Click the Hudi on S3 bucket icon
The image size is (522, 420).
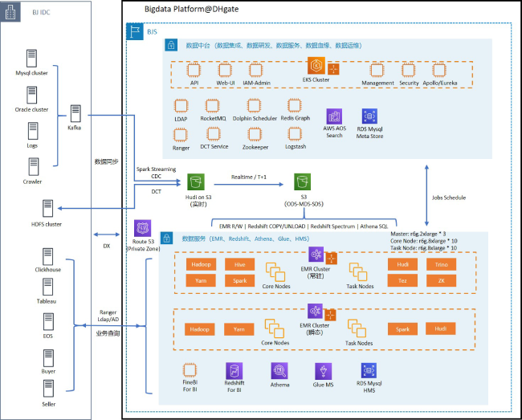pyautogui.click(x=194, y=182)
